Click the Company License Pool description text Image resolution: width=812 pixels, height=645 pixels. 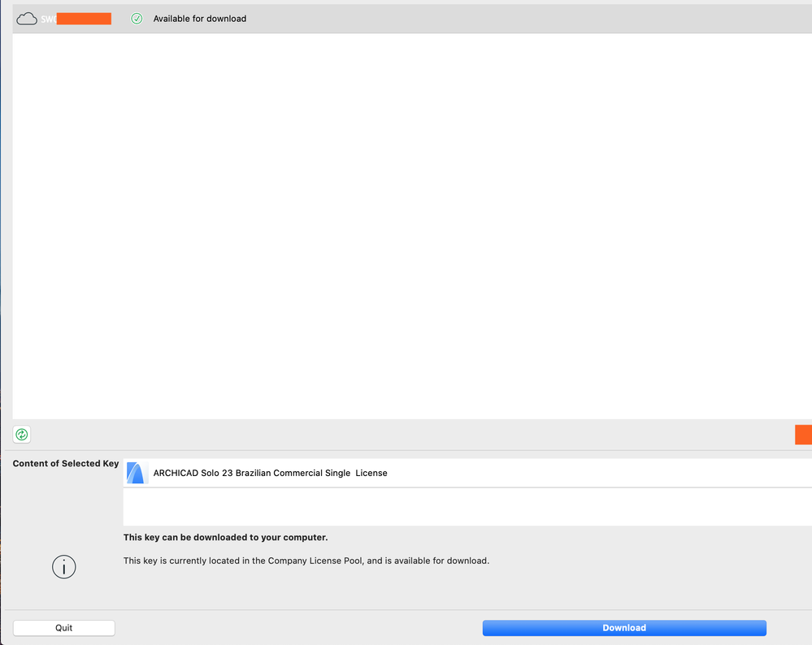pos(306,561)
